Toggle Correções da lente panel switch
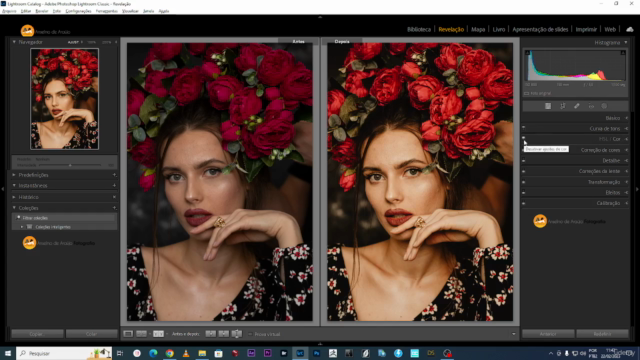Viewport: 640px width, 360px height. [524, 171]
